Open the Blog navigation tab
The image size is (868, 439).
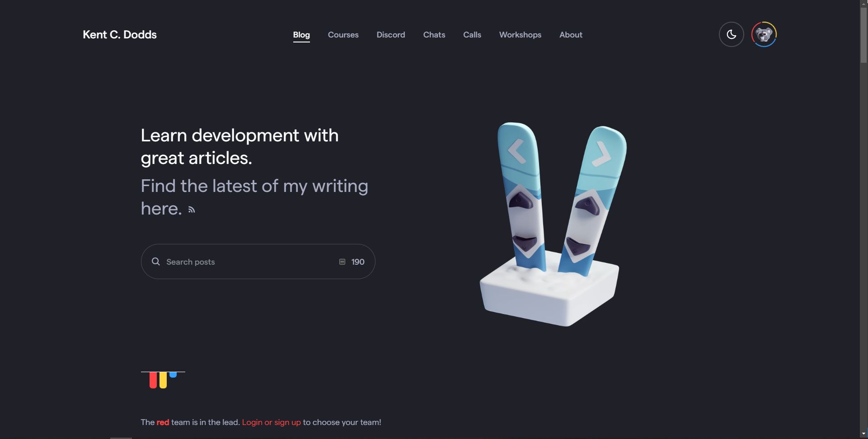[x=301, y=35]
